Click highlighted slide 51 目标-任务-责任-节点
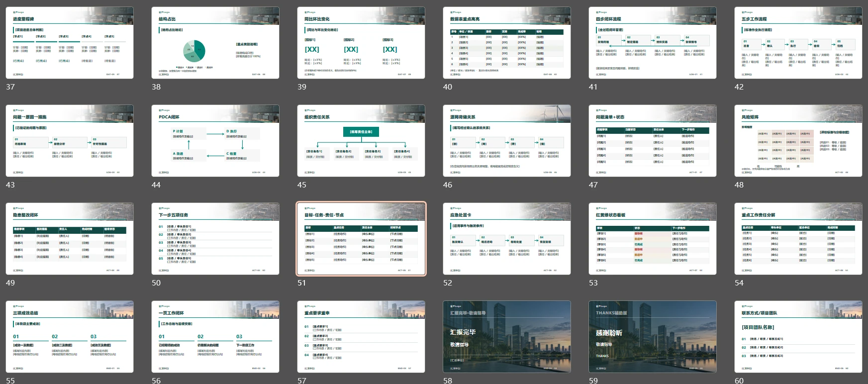868x384 pixels. coord(361,239)
